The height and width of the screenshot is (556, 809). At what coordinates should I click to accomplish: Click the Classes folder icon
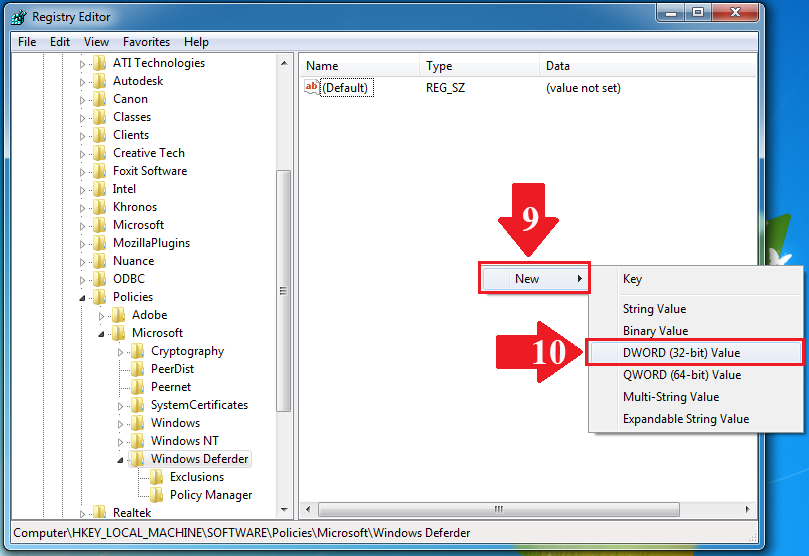(x=100, y=117)
